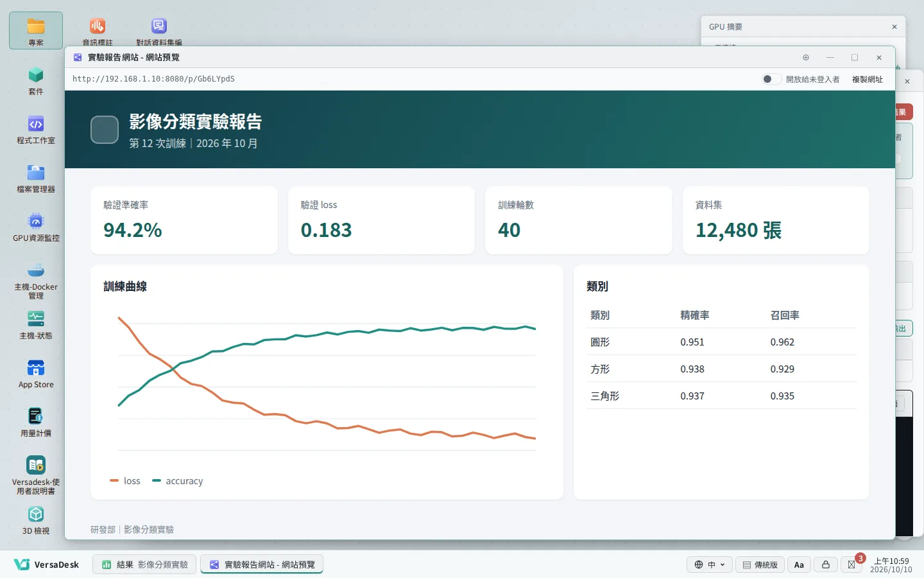Open the 用量計價 icon
This screenshot has width=924, height=578.
[36, 422]
